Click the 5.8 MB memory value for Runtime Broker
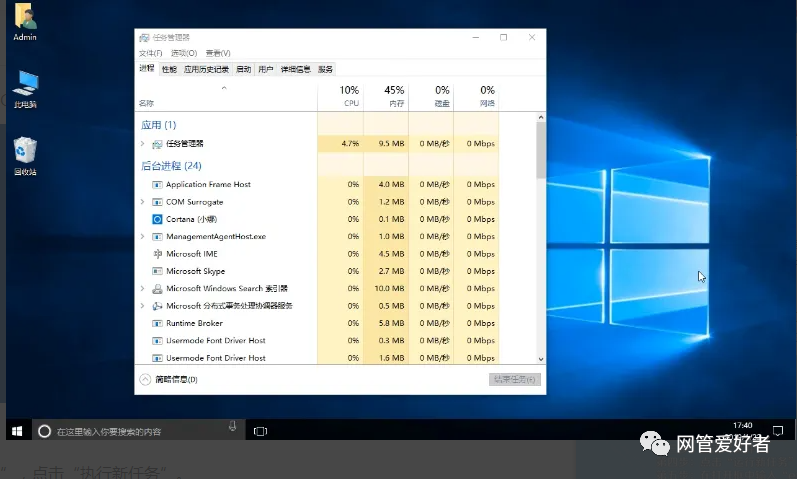The height and width of the screenshot is (479, 797). pos(391,323)
